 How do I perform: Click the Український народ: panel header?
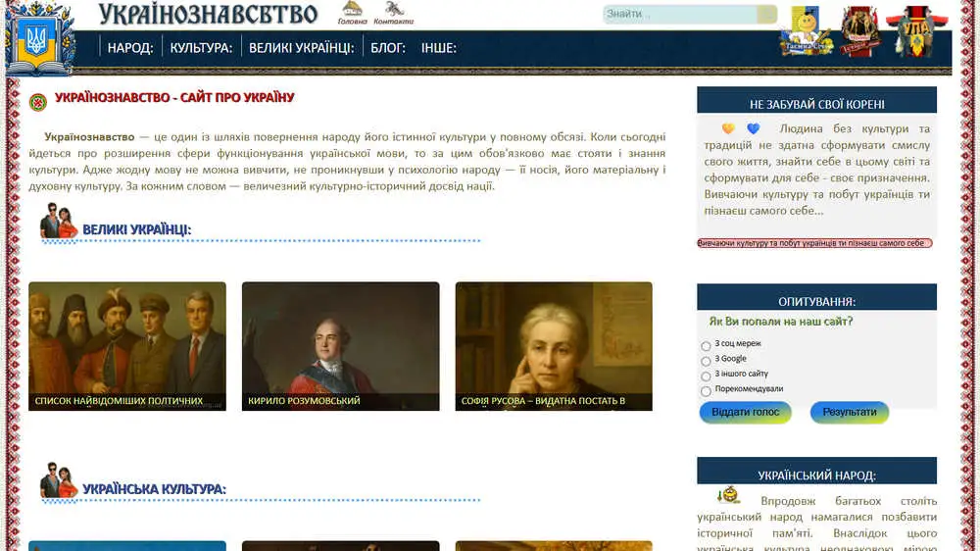point(817,471)
